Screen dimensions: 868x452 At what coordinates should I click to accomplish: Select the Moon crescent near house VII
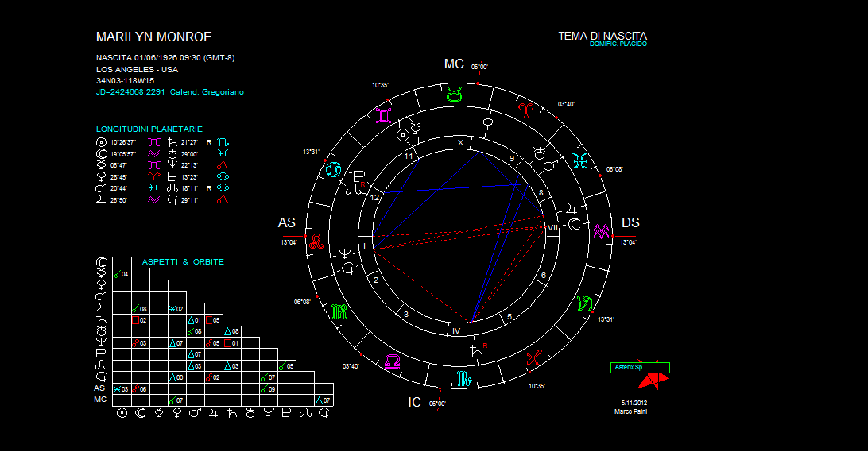click(x=575, y=225)
